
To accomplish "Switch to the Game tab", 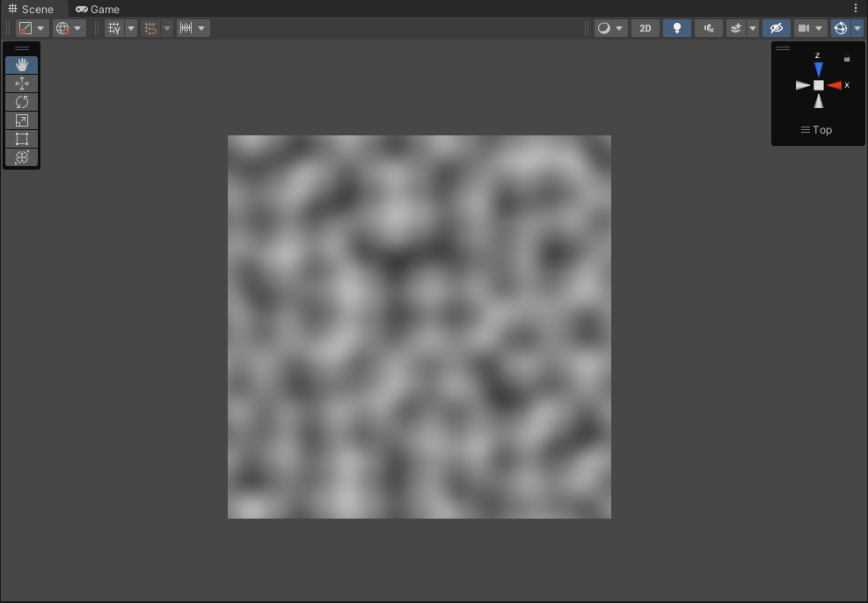I will 98,9.
